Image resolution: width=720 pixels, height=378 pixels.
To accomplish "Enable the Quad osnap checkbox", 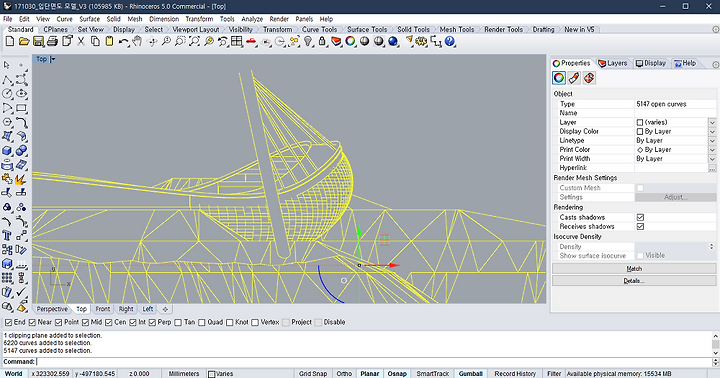I will (202, 322).
